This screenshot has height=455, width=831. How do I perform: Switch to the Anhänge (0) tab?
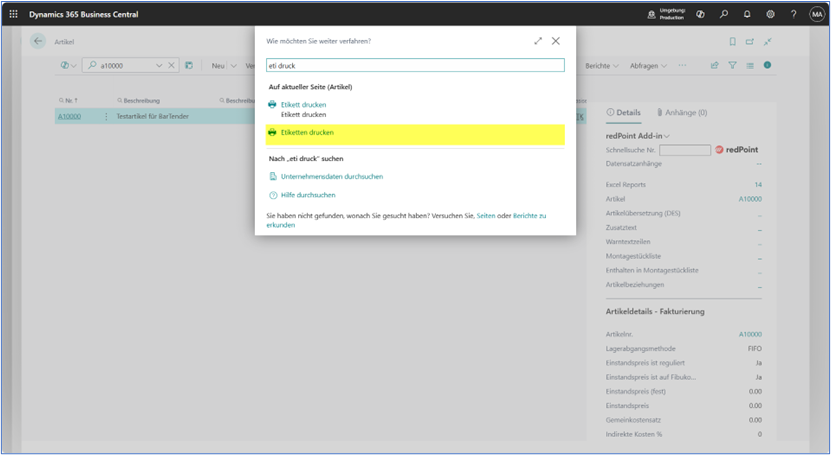click(683, 113)
